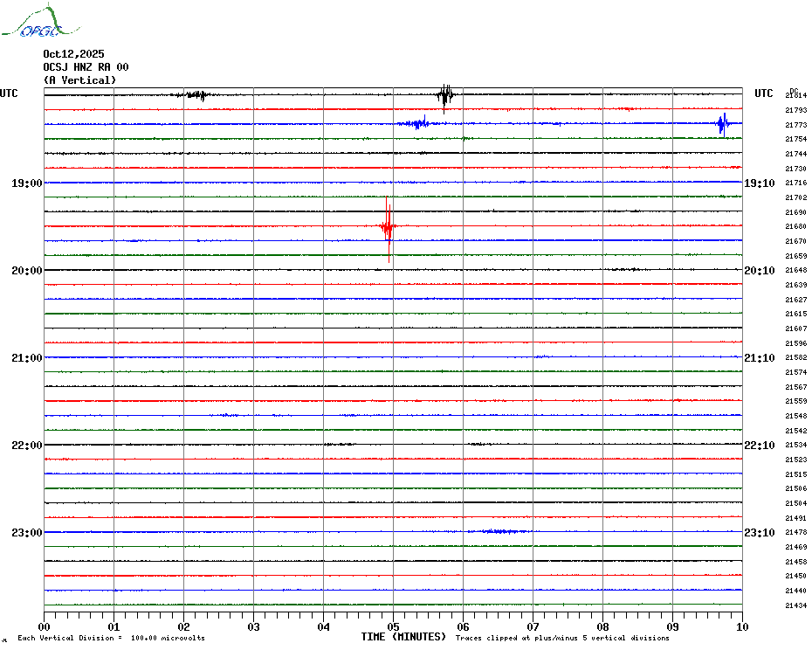Select the DC value 21730
This screenshot has height=650, width=812.
796,169
